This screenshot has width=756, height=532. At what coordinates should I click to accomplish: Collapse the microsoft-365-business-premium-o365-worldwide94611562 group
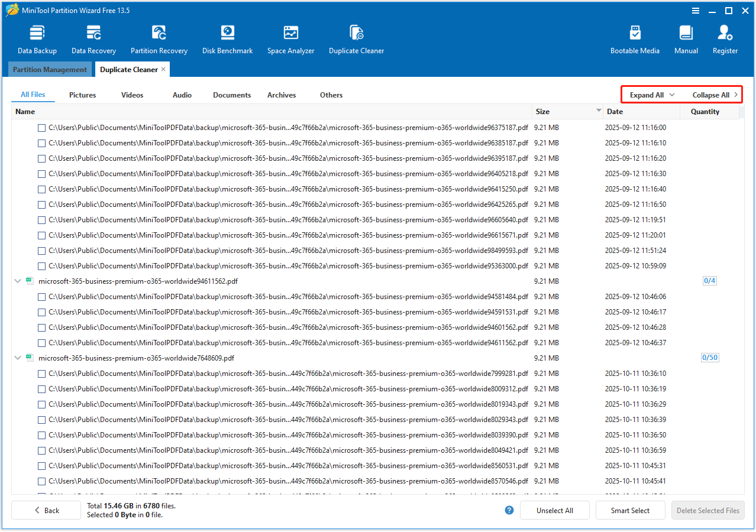pyautogui.click(x=17, y=281)
